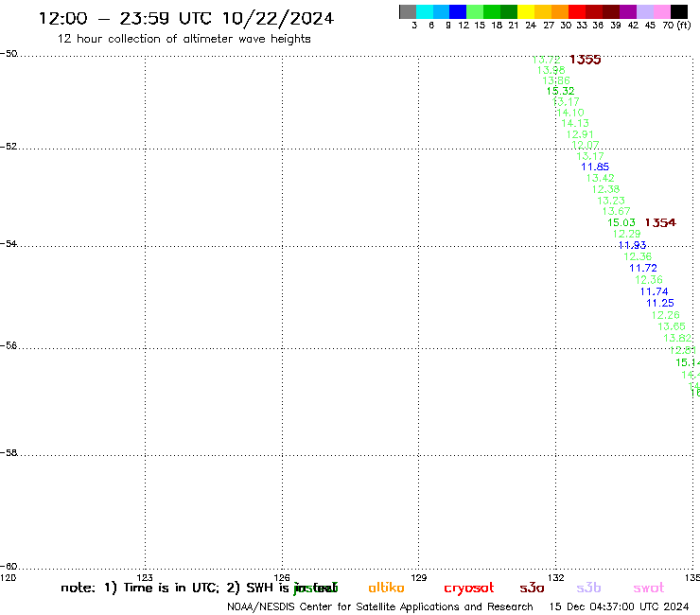Click the longitude axis label 126
The image size is (700, 615).
[282, 577]
